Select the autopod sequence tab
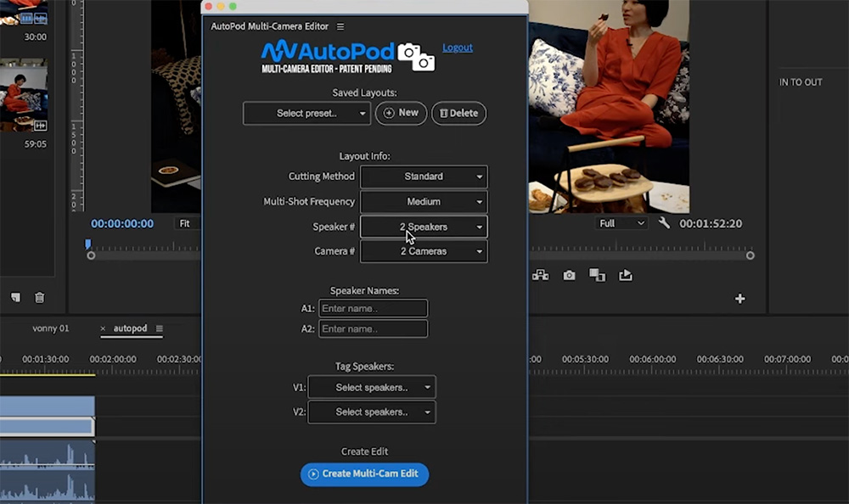 (x=130, y=328)
